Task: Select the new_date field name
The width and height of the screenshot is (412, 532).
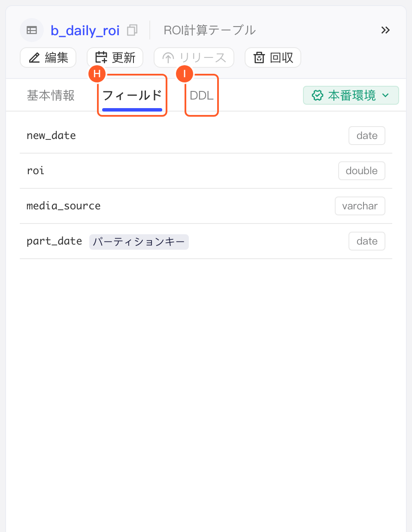Action: 51,136
